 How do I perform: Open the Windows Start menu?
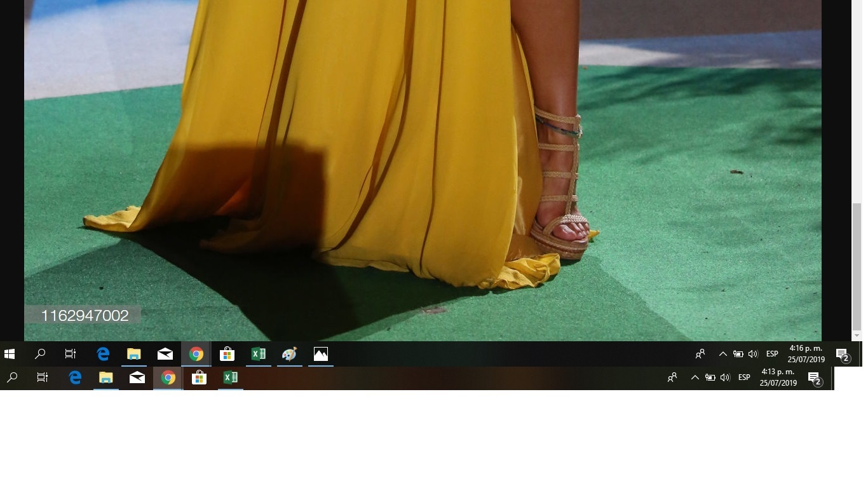point(10,354)
